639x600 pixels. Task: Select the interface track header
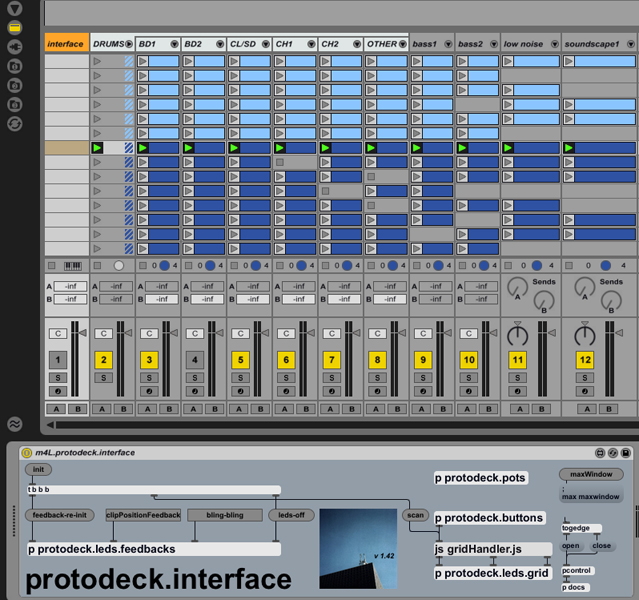click(x=66, y=44)
